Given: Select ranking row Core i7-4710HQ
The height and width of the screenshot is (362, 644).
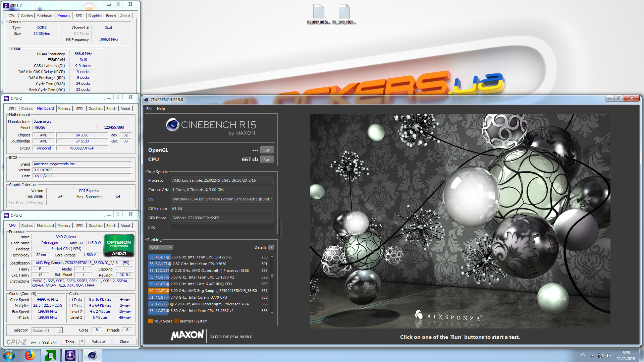Looking at the screenshot, I should (x=209, y=284).
